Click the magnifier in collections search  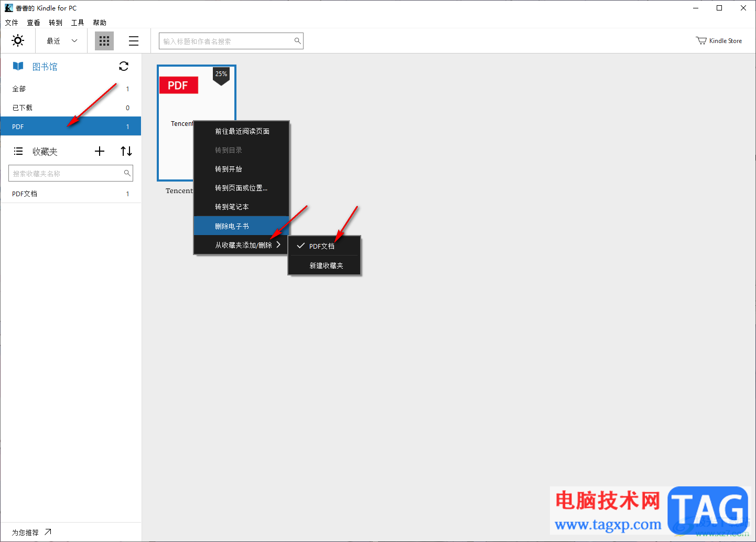127,173
